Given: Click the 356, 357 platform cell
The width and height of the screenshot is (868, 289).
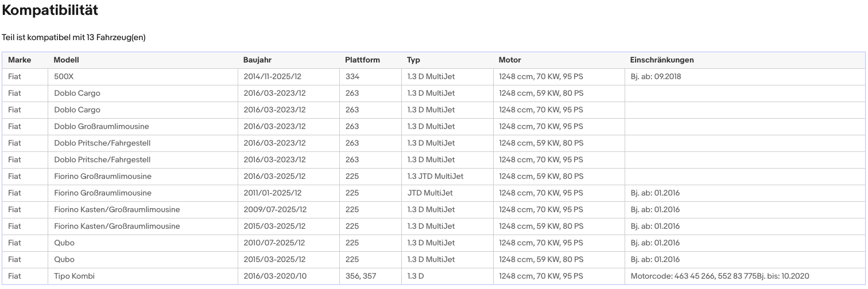Looking at the screenshot, I should coord(370,276).
